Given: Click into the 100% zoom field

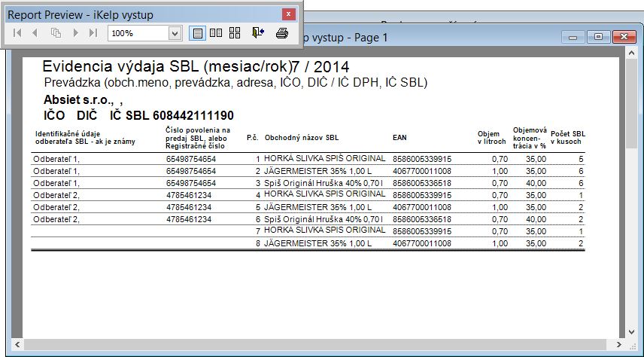Looking at the screenshot, I should (138, 33).
